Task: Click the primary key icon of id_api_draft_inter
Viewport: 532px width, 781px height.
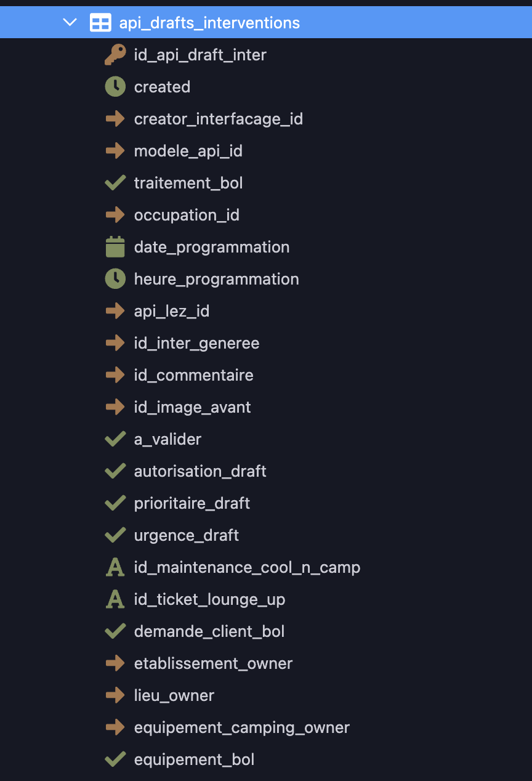Action: click(115, 55)
